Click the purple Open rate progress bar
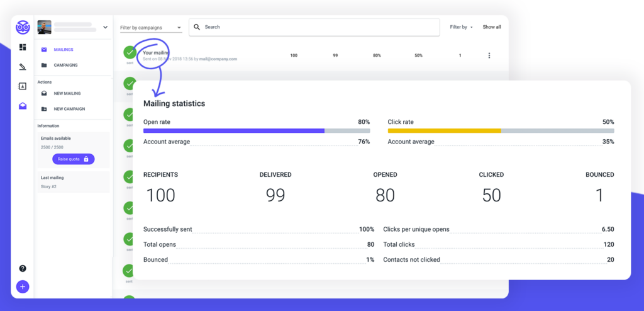This screenshot has height=311, width=644. click(233, 131)
